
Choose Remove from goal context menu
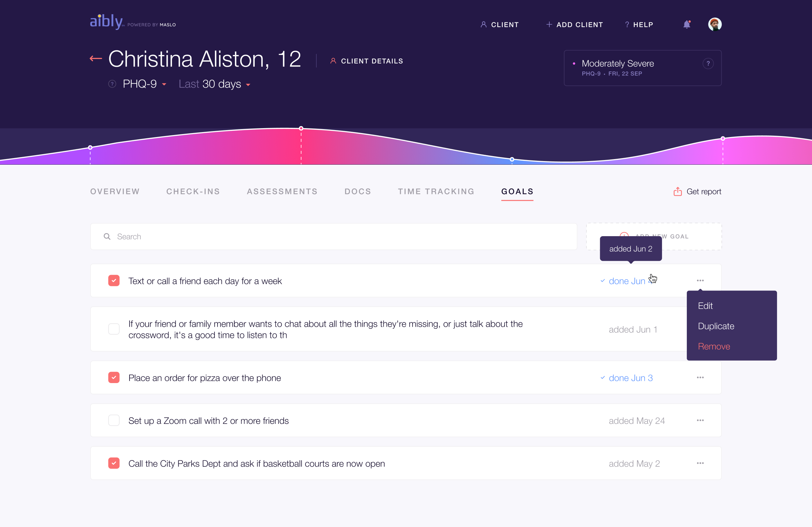pos(714,347)
